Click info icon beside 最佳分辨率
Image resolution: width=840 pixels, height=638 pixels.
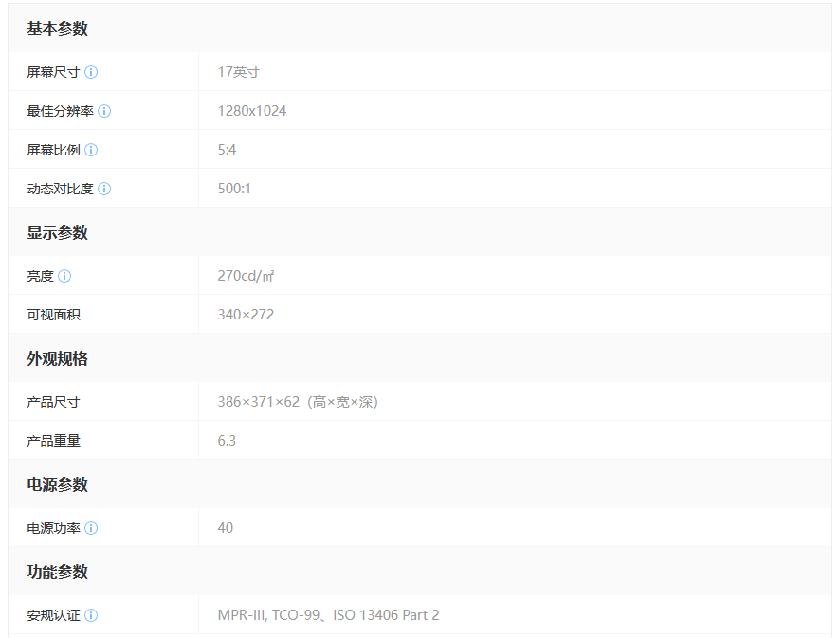(x=104, y=111)
